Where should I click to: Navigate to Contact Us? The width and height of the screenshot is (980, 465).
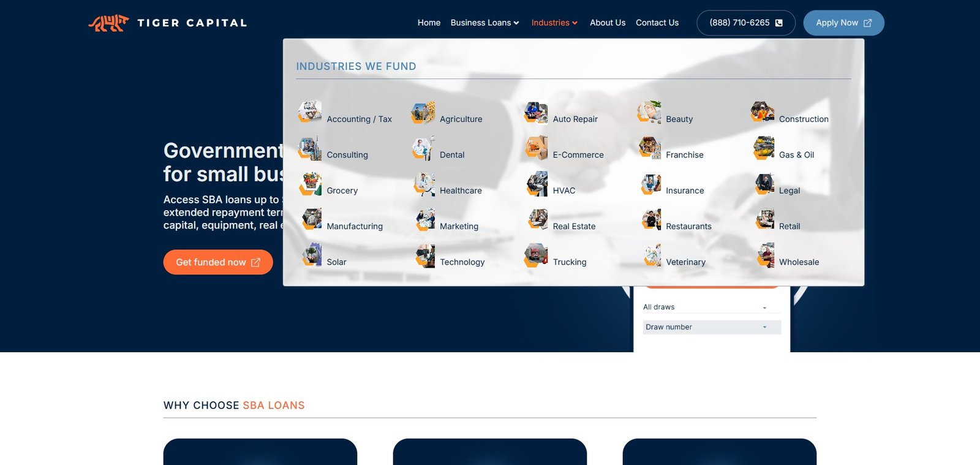[657, 23]
